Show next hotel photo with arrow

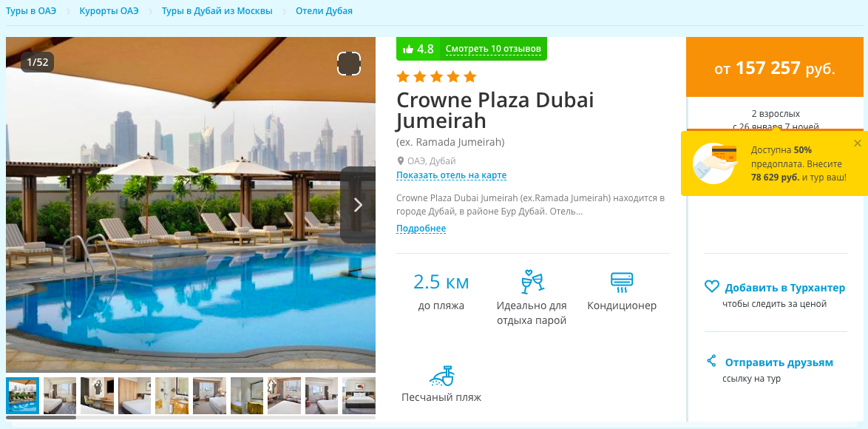point(358,205)
